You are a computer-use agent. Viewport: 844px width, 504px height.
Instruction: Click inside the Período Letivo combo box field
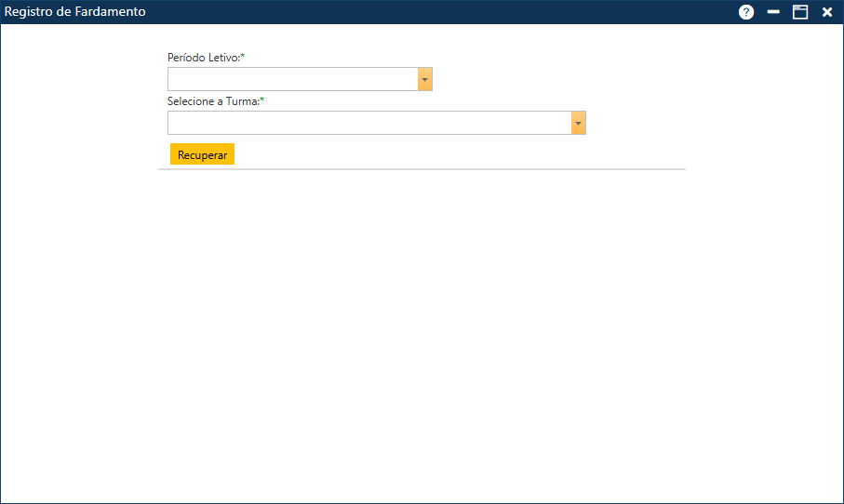coord(292,80)
